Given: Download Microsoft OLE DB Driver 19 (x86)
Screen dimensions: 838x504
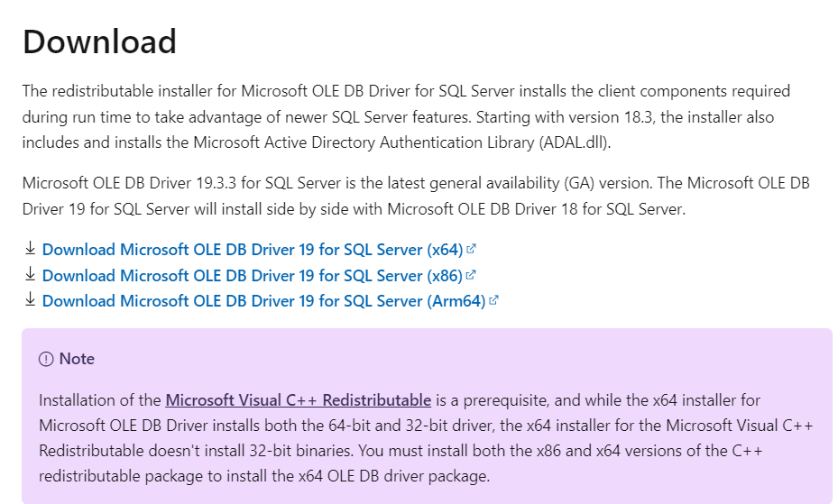Looking at the screenshot, I should tap(253, 276).
